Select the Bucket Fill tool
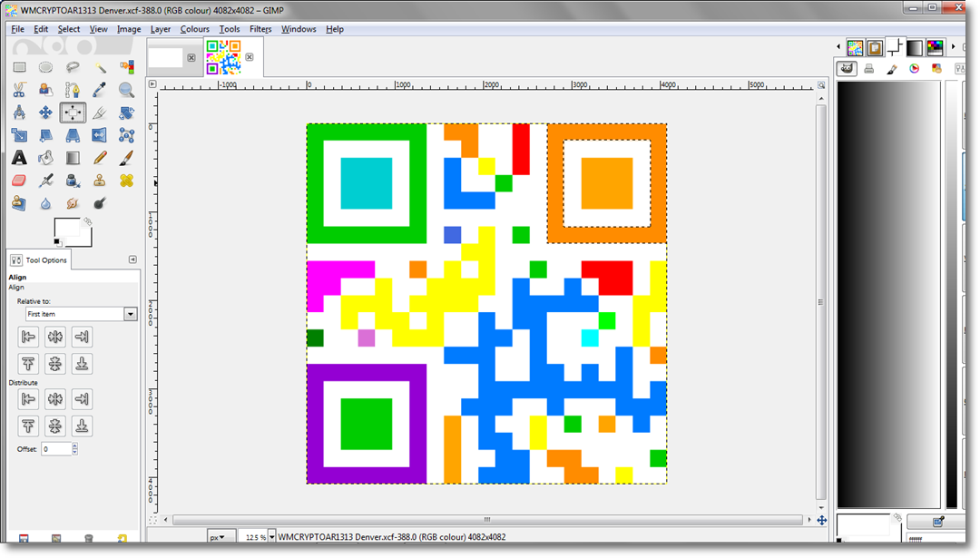The image size is (980, 558). coord(45,158)
